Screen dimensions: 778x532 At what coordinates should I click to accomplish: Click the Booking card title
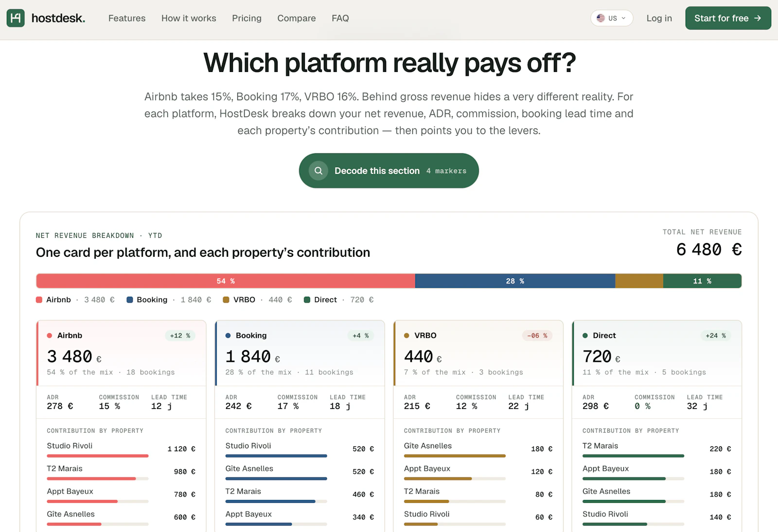pyautogui.click(x=251, y=336)
